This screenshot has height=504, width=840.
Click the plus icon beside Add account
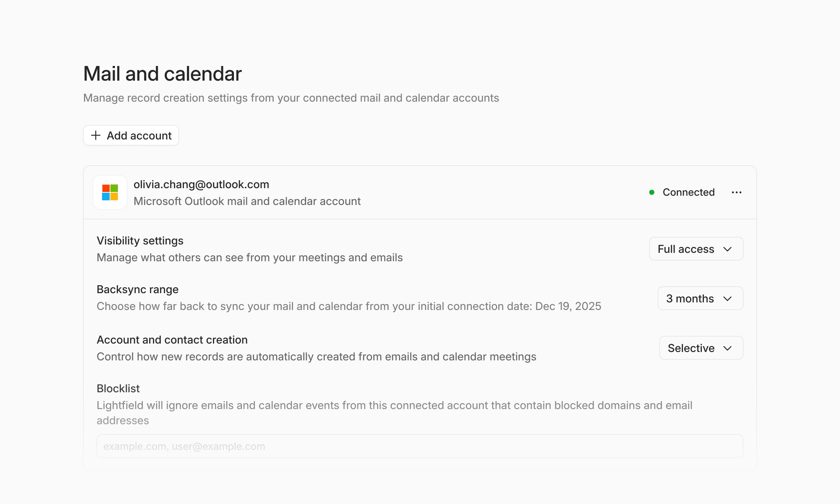[x=96, y=135]
